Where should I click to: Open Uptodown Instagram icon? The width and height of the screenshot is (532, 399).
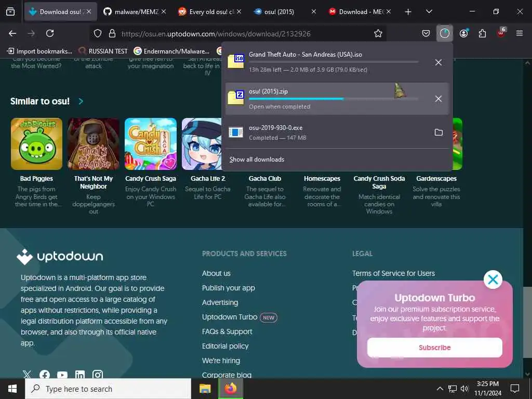click(98, 375)
